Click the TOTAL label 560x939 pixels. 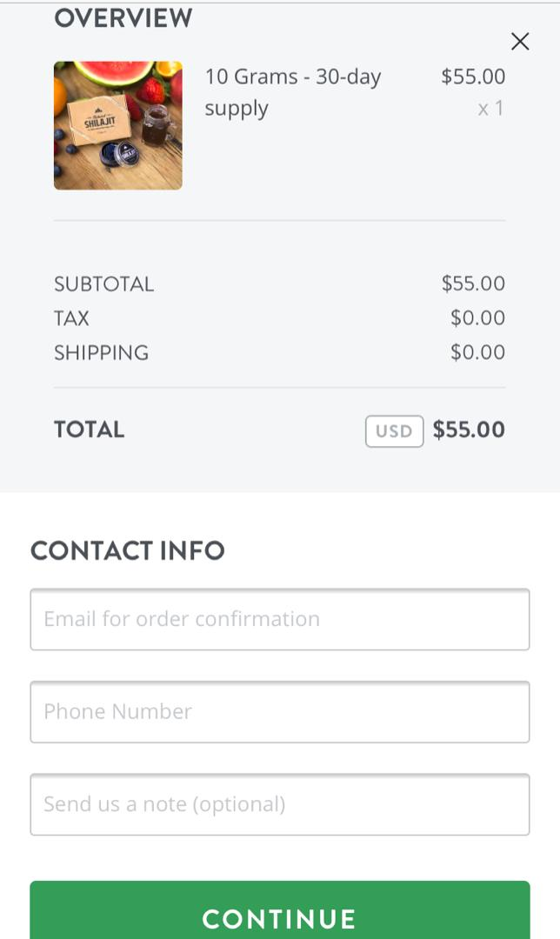click(x=88, y=430)
